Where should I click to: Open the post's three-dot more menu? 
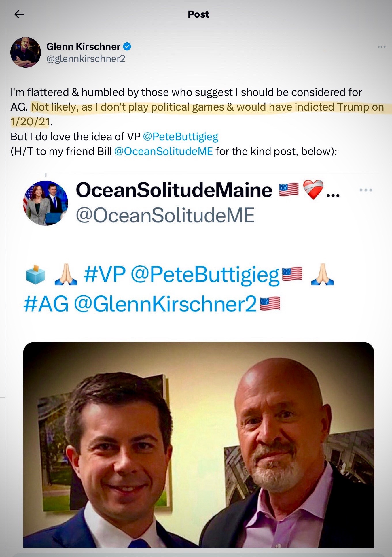pyautogui.click(x=381, y=47)
